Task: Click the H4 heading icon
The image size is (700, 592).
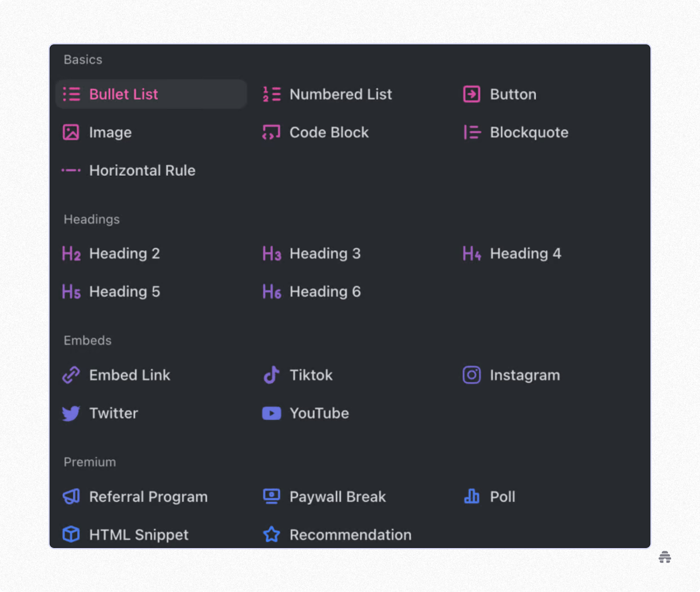Action: (x=472, y=254)
